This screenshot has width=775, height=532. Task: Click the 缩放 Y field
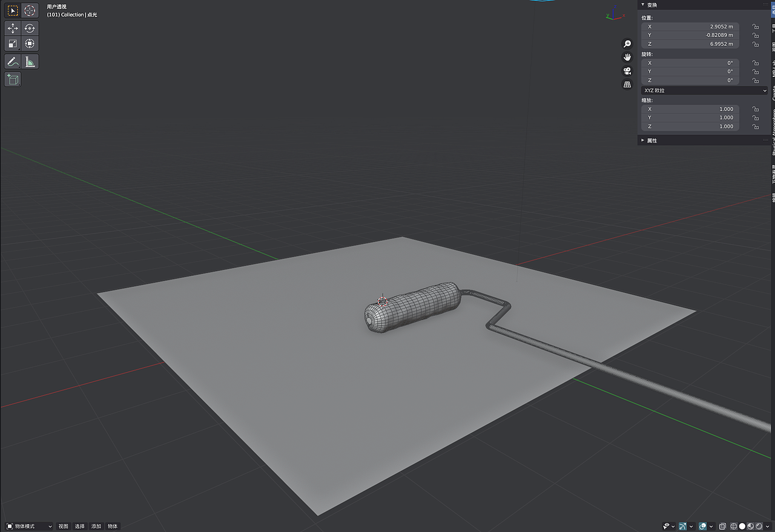coord(690,118)
